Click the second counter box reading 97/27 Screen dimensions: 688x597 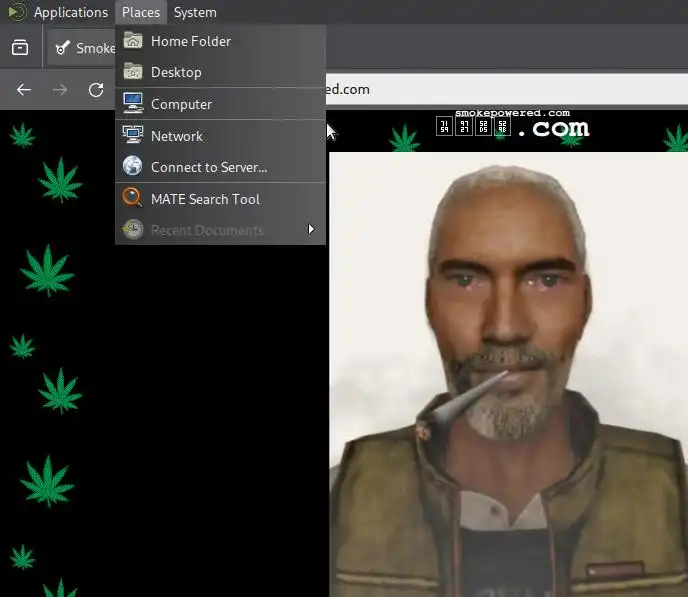464,126
